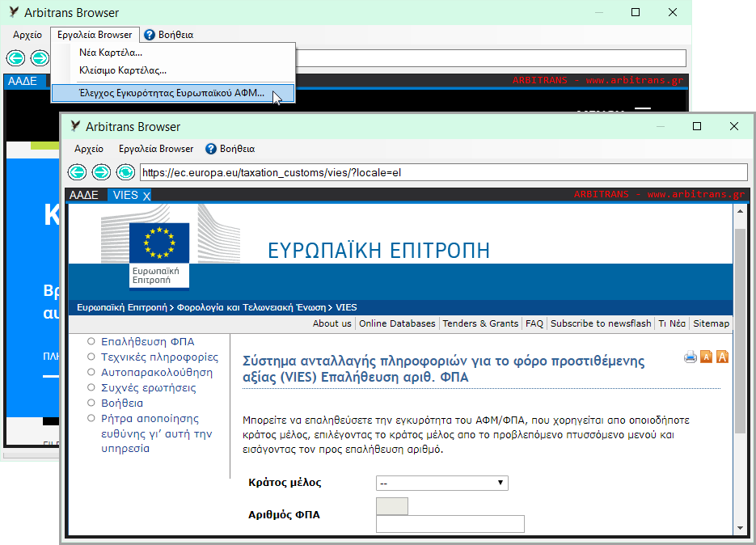Click the Arbitrans bird icon in the rear window title bar
756x545 pixels.
pyautogui.click(x=14, y=12)
